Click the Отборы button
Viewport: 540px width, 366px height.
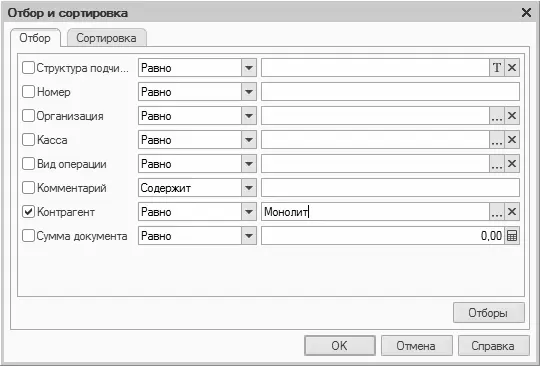[488, 313]
